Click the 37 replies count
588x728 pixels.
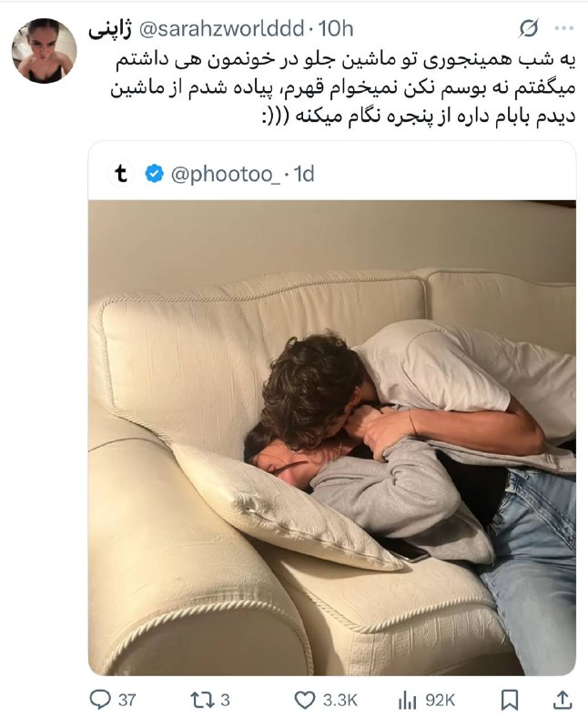(x=127, y=700)
